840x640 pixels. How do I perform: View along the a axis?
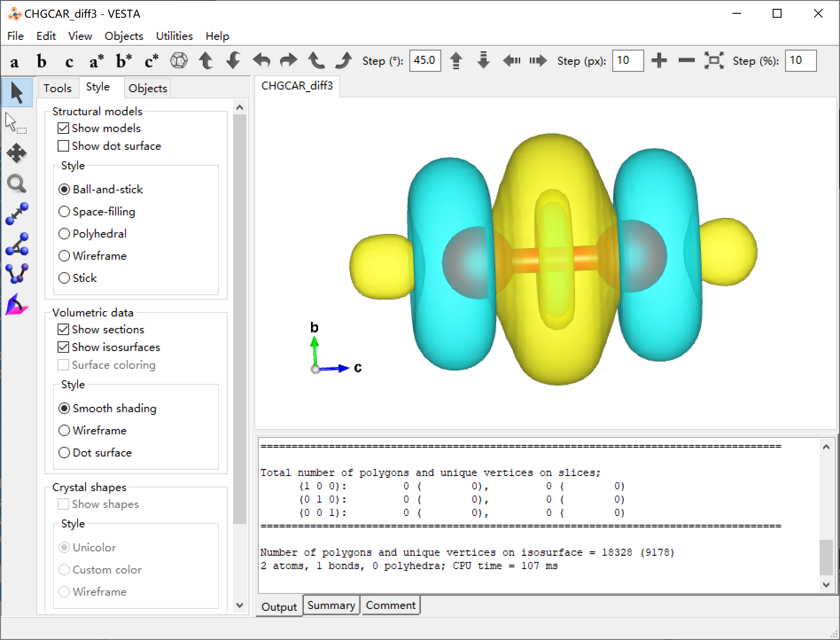click(15, 61)
